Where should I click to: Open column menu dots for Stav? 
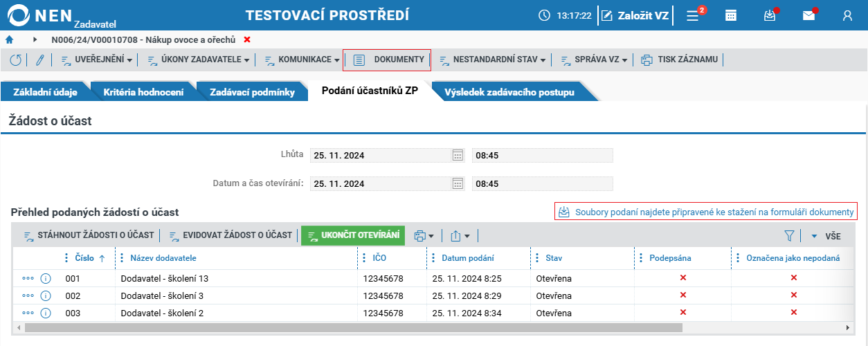[537, 258]
